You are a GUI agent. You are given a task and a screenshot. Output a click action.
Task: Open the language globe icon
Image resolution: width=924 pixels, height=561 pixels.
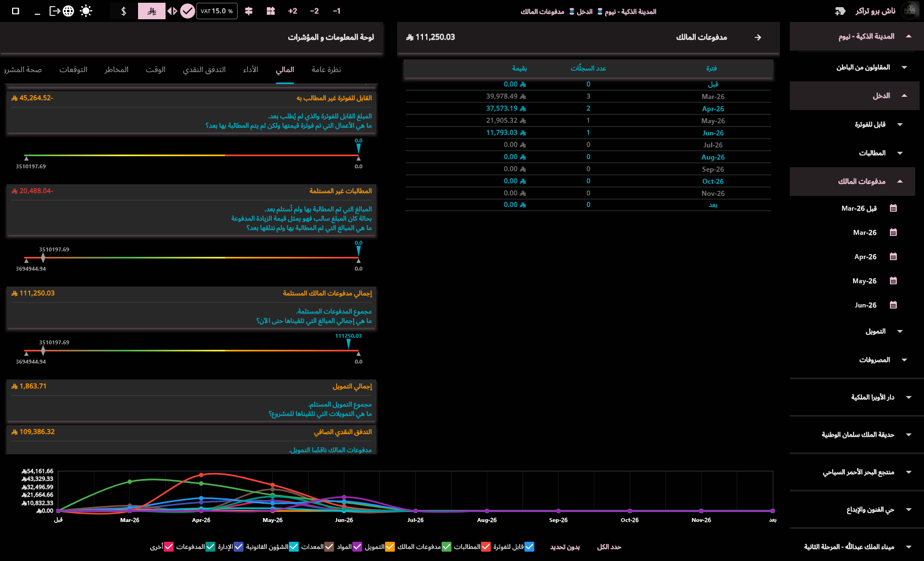[x=68, y=11]
